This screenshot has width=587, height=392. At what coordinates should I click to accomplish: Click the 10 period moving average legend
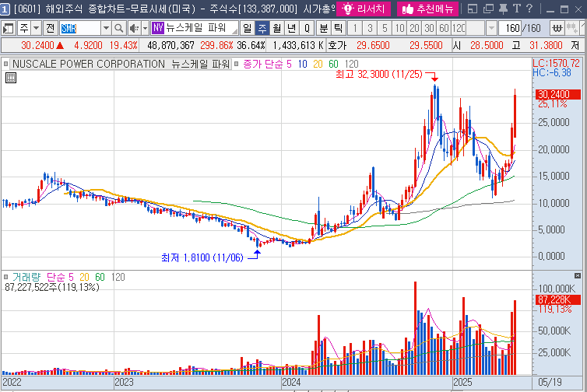click(303, 64)
